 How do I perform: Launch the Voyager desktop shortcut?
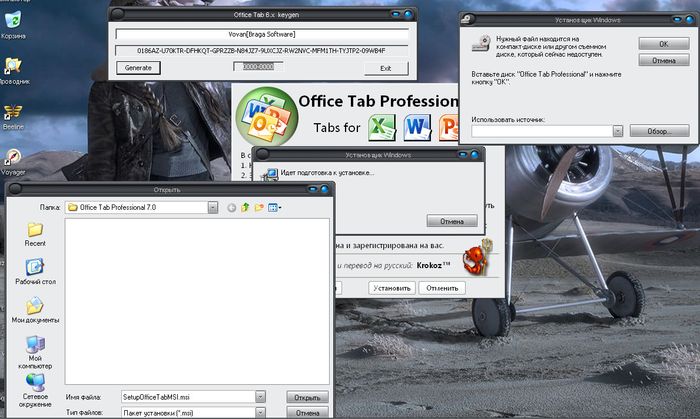(13, 162)
